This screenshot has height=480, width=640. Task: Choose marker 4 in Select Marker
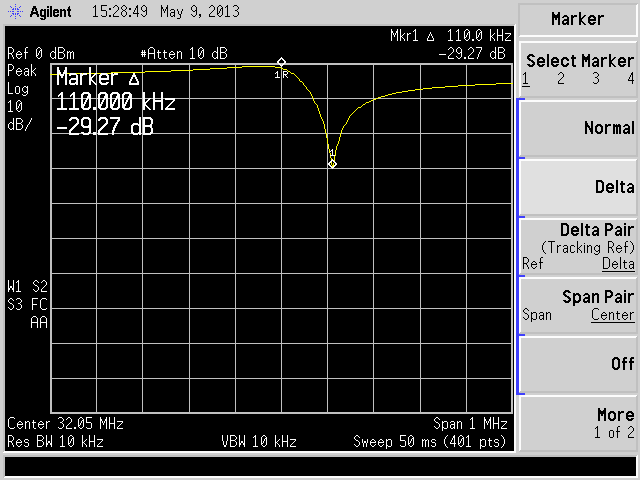[631, 78]
